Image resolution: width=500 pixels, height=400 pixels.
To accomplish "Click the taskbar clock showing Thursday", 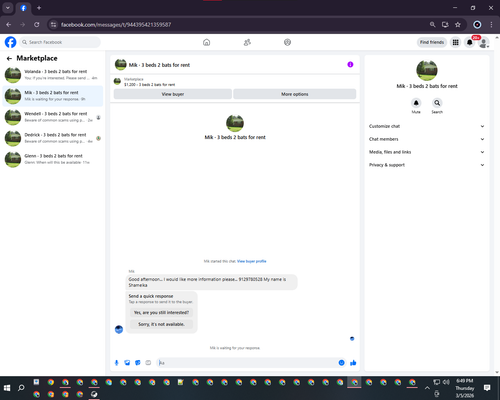I will coord(465,388).
